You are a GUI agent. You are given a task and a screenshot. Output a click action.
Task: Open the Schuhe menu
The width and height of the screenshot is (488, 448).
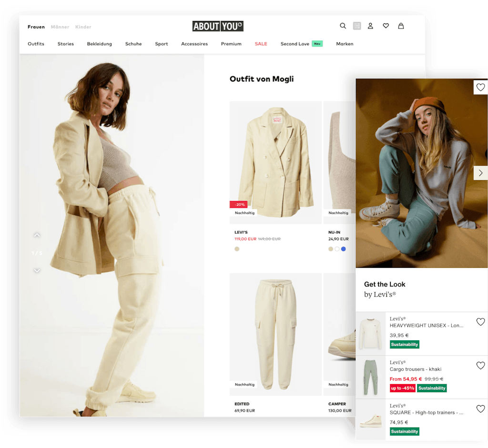133,44
